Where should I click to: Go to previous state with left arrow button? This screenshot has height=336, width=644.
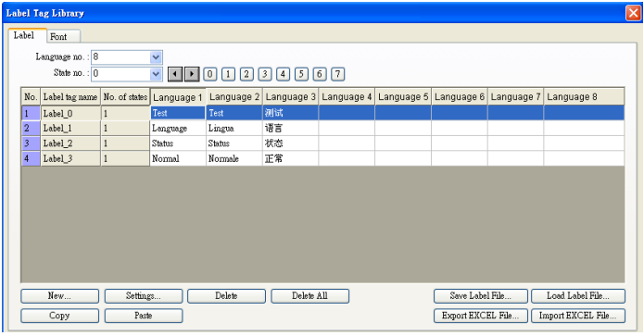click(x=175, y=74)
